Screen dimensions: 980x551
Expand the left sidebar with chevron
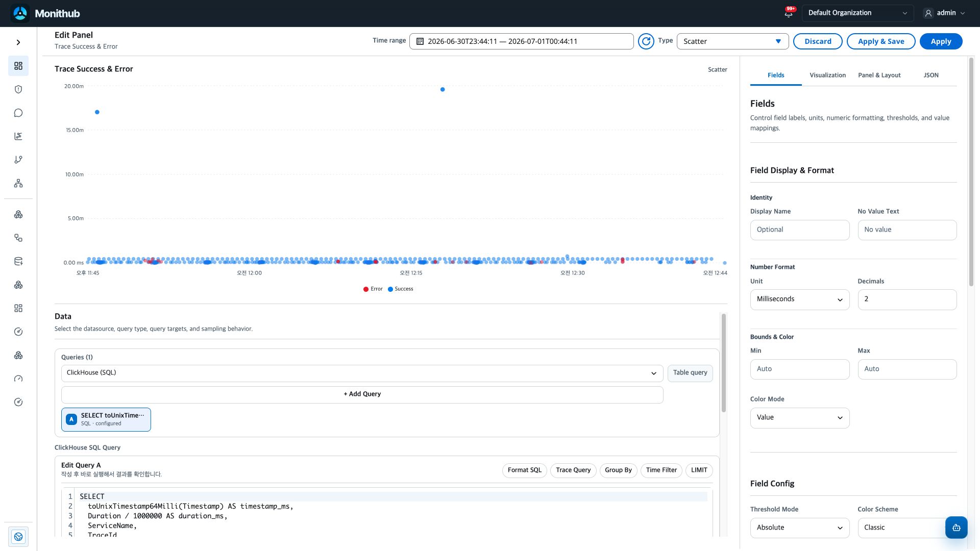click(18, 42)
